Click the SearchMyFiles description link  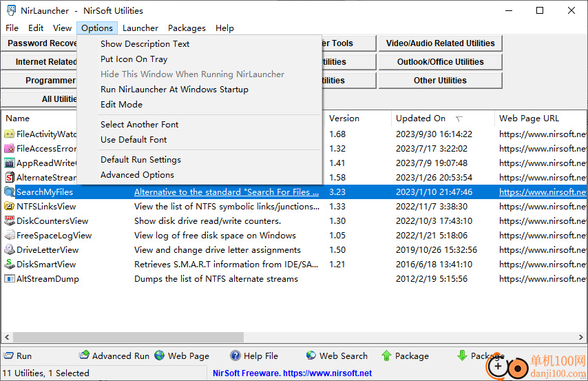point(227,192)
